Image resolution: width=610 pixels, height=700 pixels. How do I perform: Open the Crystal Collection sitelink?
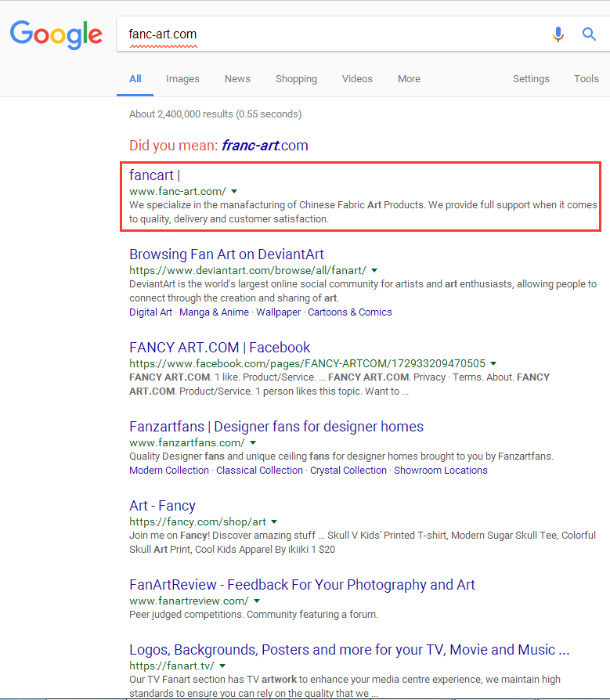pyautogui.click(x=348, y=471)
